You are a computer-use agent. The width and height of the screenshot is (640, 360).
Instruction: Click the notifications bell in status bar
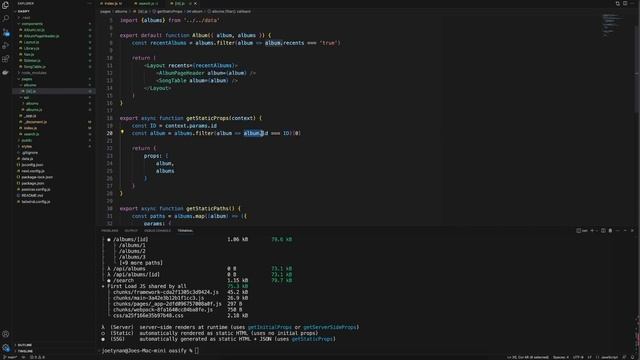632,357
